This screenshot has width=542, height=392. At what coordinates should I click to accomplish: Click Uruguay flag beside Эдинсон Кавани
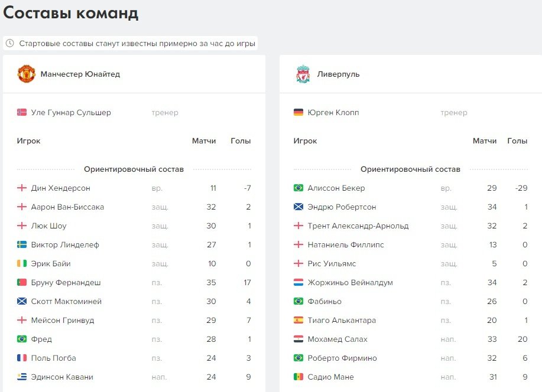pyautogui.click(x=22, y=377)
